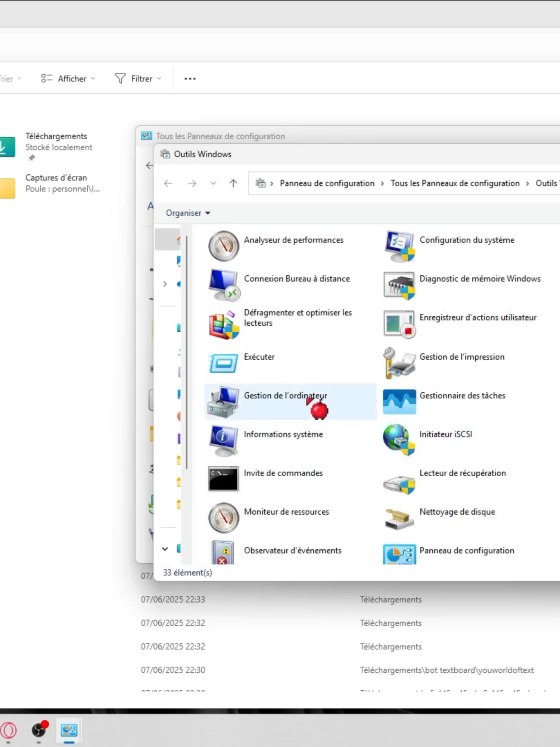Click back arrow in Tous les Panneaux window
560x747 pixels.
[149, 165]
